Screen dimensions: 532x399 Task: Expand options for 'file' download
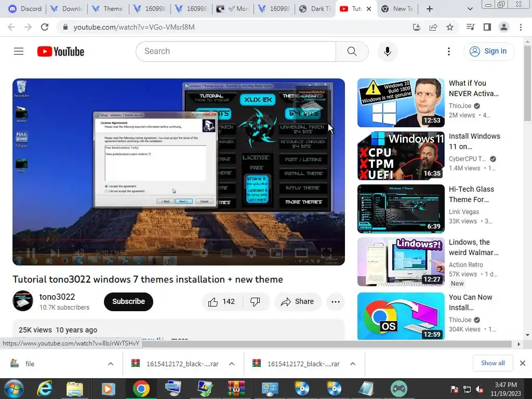point(110,364)
